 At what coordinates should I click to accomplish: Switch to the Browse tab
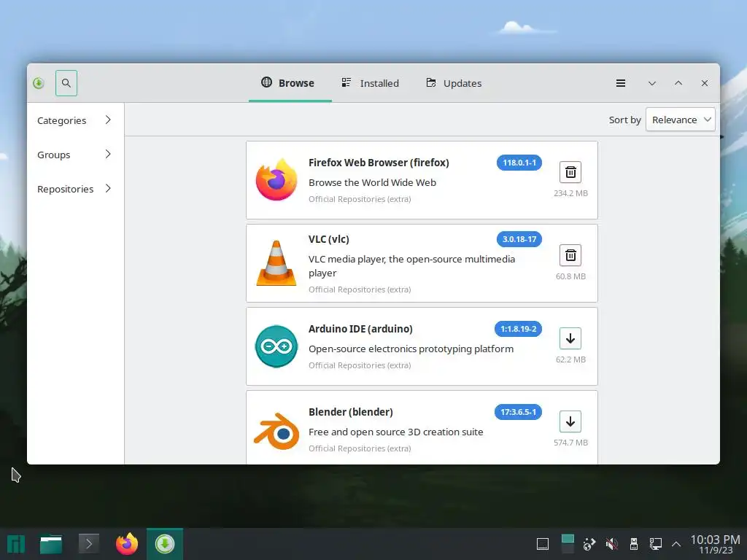[290, 83]
